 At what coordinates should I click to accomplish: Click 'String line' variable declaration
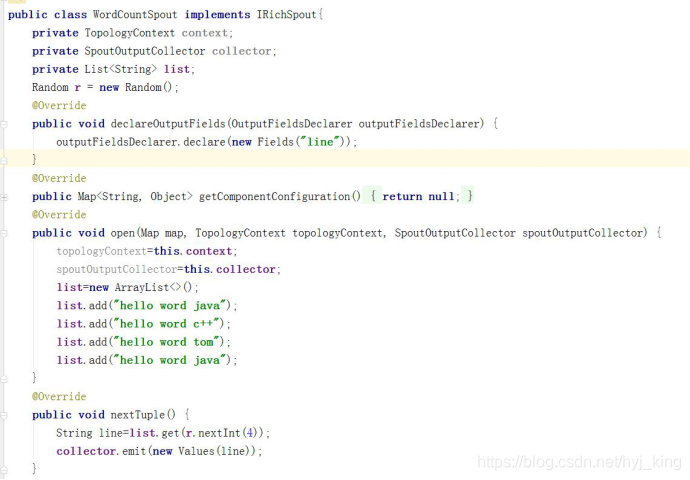click(x=89, y=433)
